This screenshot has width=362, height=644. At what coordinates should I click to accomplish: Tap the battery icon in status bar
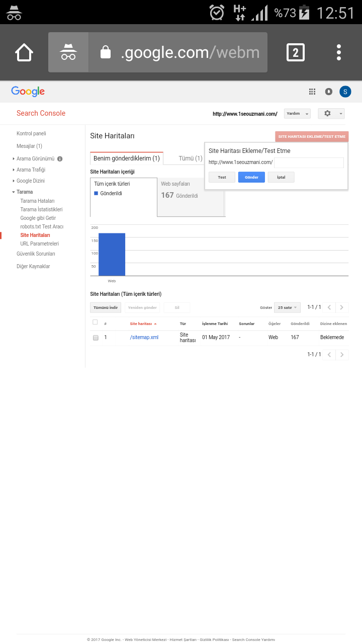(304, 12)
